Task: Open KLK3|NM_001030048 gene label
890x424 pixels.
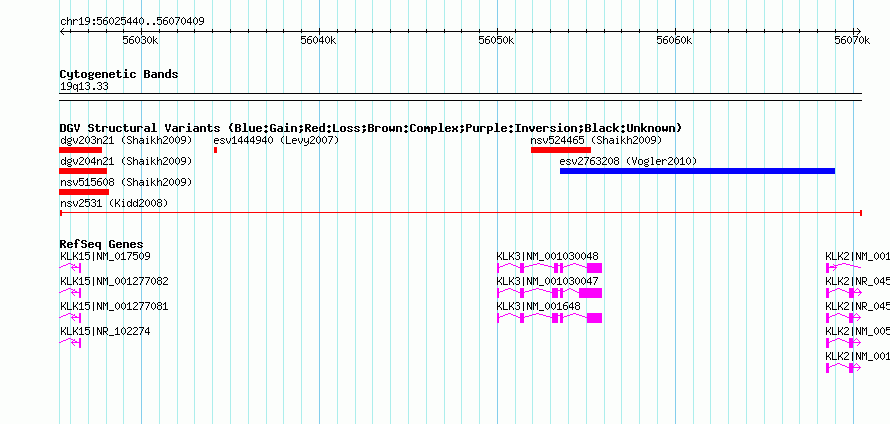Action: [547, 256]
